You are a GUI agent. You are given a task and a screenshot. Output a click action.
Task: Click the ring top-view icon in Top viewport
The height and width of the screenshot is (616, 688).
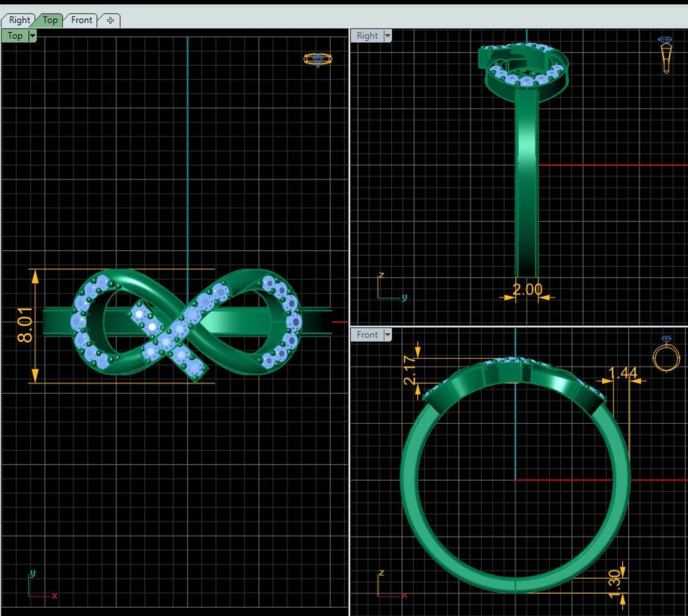pyautogui.click(x=318, y=59)
